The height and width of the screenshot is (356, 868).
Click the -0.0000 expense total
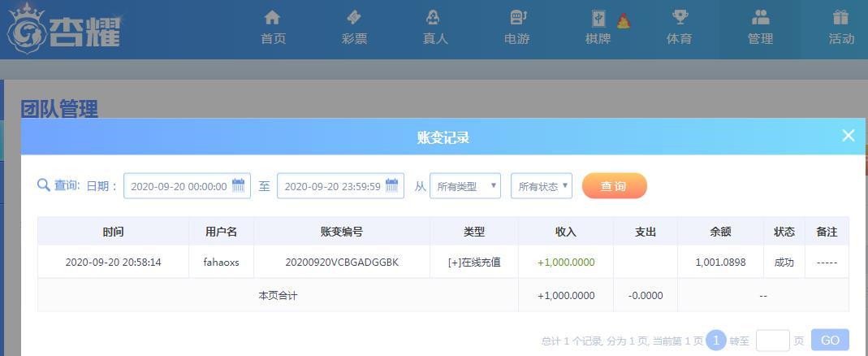[x=646, y=296]
